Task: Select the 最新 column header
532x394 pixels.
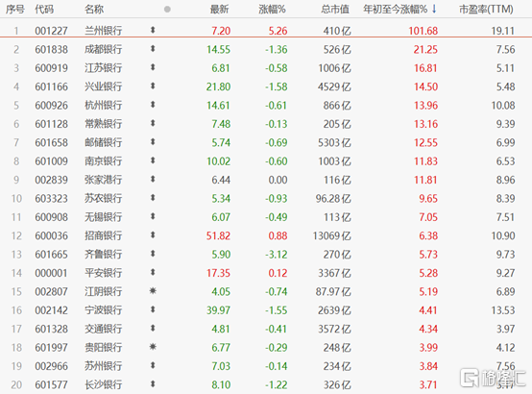Action: coord(219,10)
